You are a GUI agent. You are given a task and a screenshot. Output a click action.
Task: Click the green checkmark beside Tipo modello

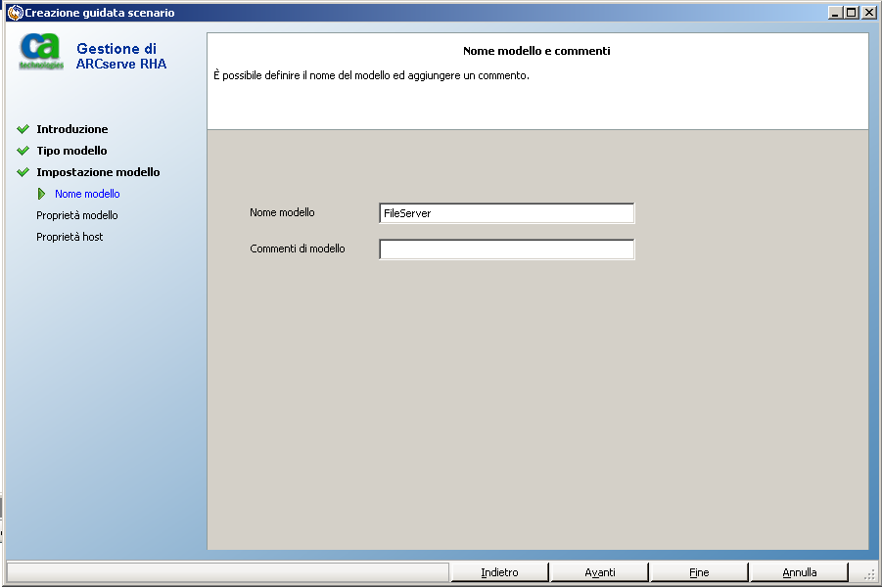pos(23,151)
